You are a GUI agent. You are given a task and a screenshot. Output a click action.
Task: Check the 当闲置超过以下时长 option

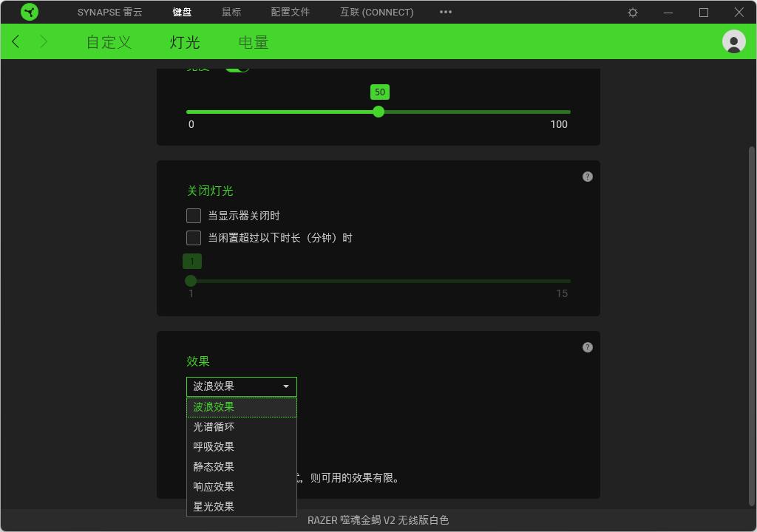pos(193,238)
